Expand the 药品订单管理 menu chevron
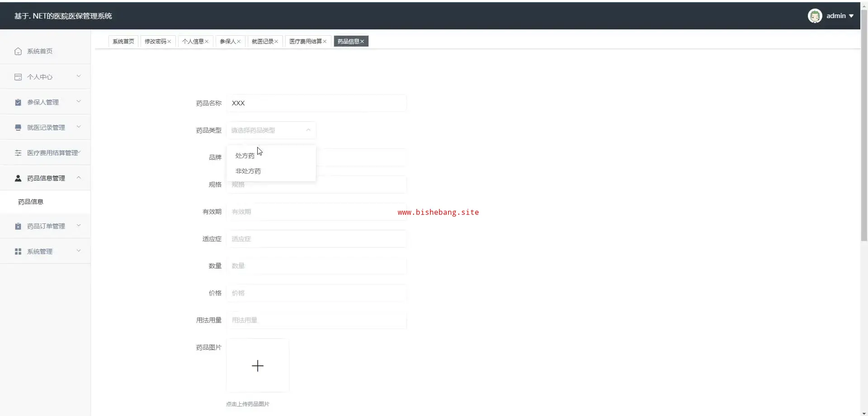Image resolution: width=868 pixels, height=416 pixels. point(79,225)
